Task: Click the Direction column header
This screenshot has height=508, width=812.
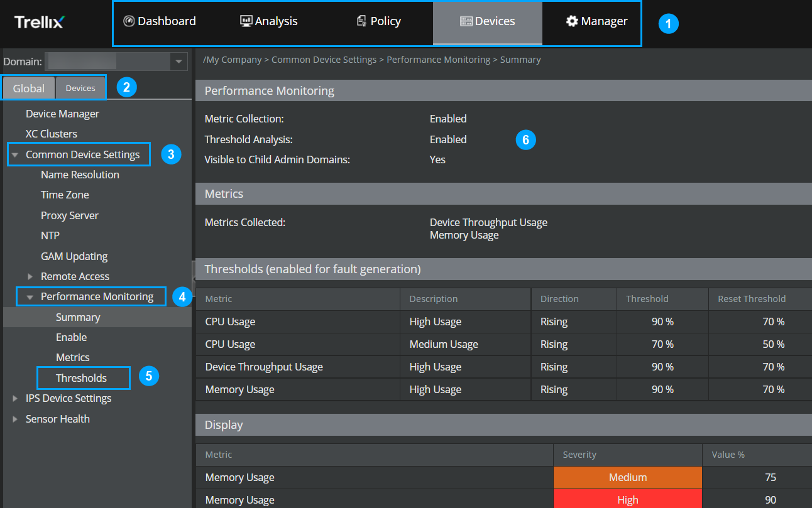Action: [574, 300]
